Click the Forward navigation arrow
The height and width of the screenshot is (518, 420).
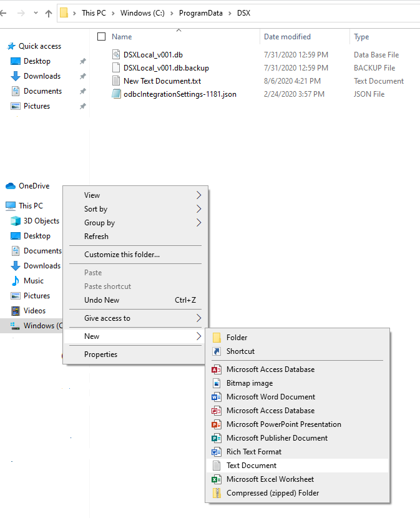click(21, 13)
